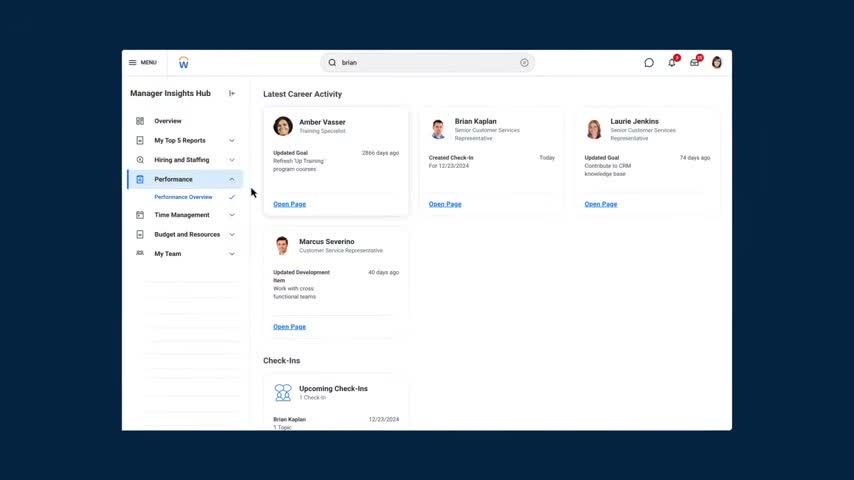
Task: Open notifications bell icon
Action: coord(672,63)
